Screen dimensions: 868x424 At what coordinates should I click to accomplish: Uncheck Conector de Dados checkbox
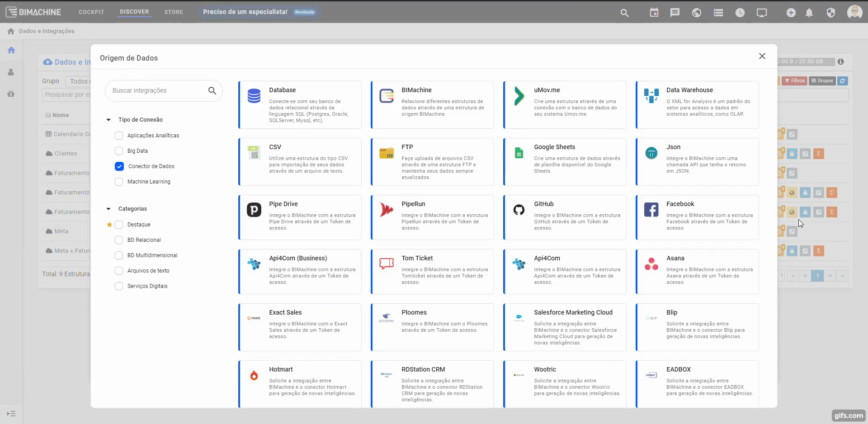(x=119, y=166)
